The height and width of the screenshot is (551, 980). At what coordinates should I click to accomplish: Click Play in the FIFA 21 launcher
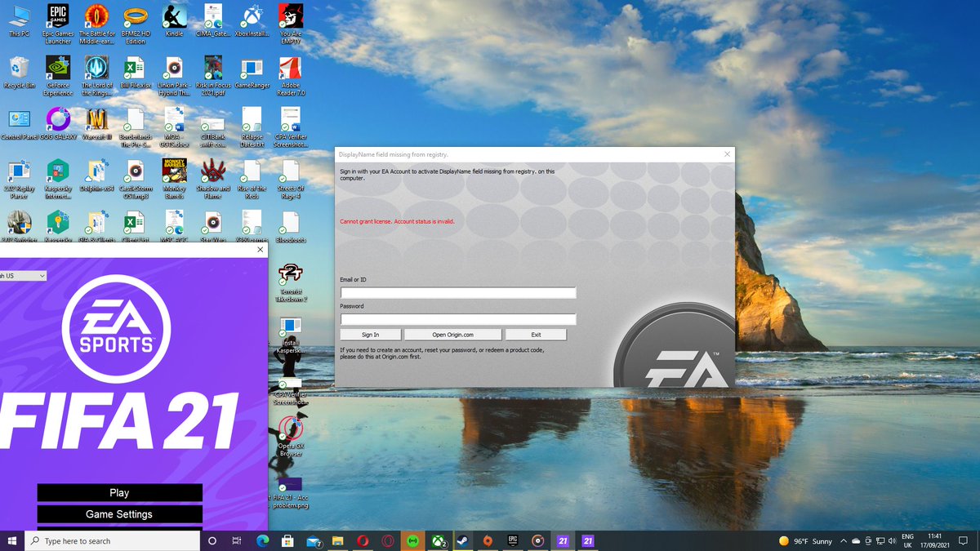coord(119,493)
